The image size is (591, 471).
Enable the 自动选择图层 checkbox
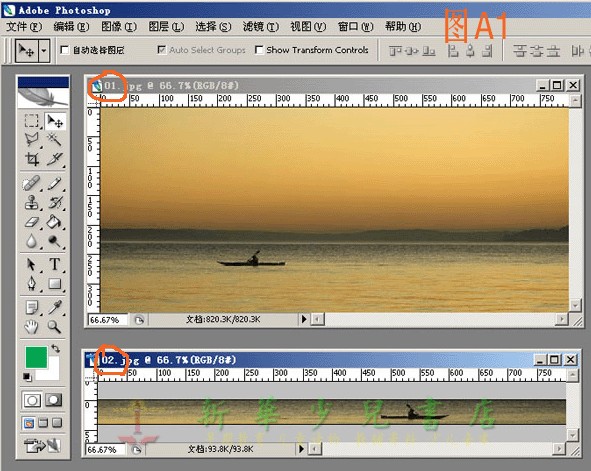click(x=65, y=50)
